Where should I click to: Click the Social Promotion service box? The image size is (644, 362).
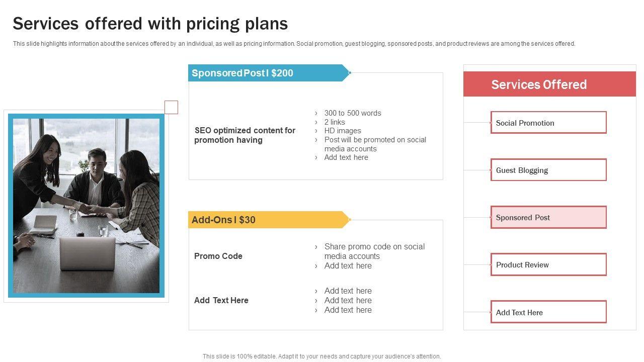click(548, 123)
